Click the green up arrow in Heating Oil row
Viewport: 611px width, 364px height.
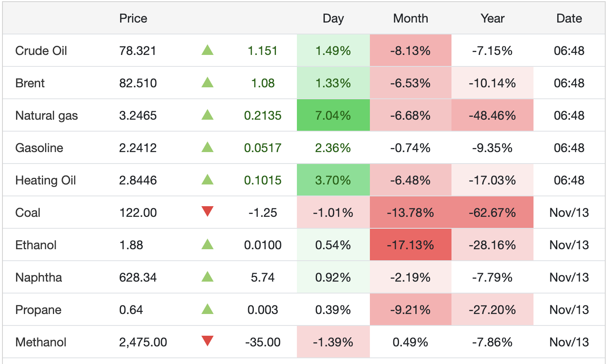pos(207,180)
